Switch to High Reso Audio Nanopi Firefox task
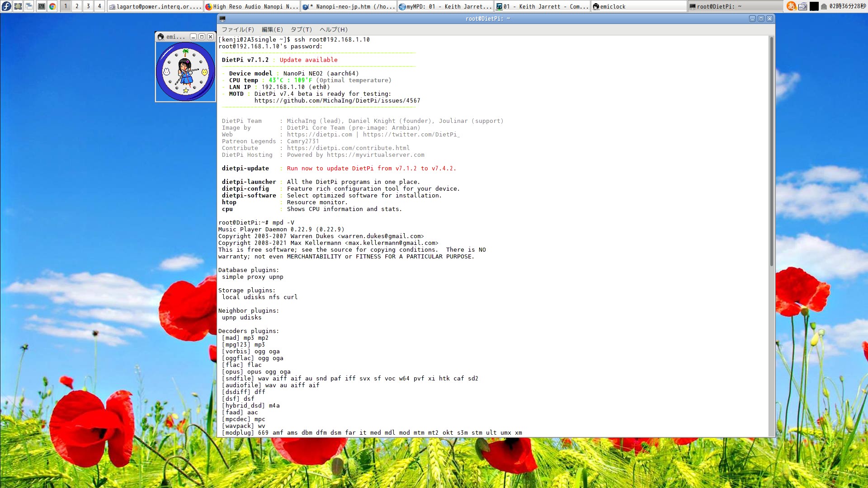This screenshot has height=488, width=868. pos(252,6)
